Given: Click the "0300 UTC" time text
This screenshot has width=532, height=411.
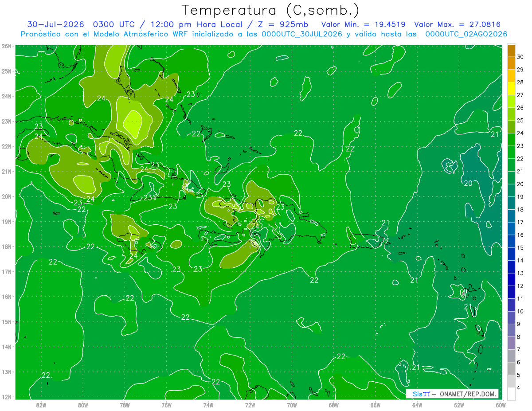Looking at the screenshot, I should tap(113, 24).
